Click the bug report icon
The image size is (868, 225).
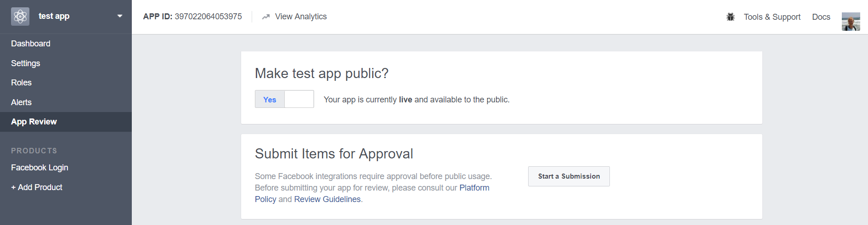pos(730,17)
